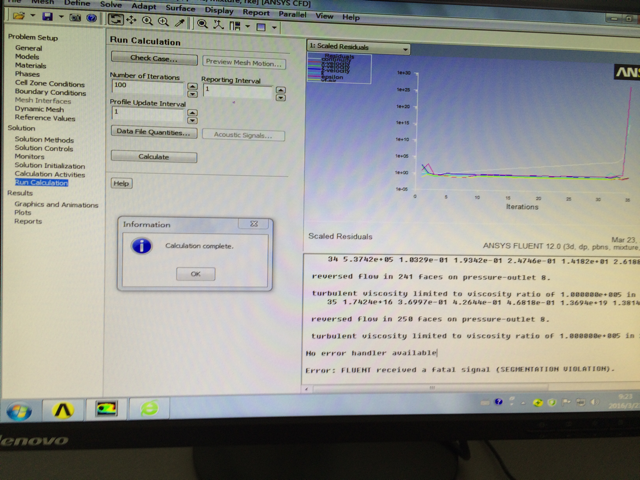Click the fit-to-window magnifier icon
Image resolution: width=640 pixels, height=480 pixels.
202,24
